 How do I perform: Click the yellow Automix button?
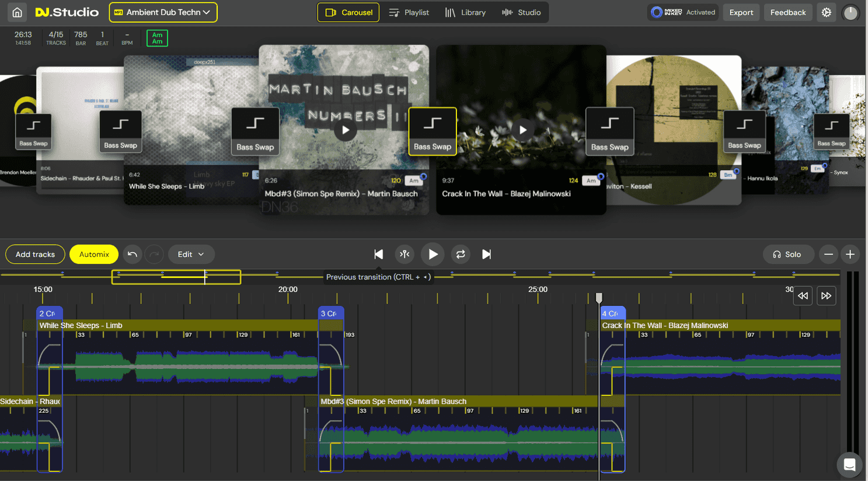click(x=94, y=254)
